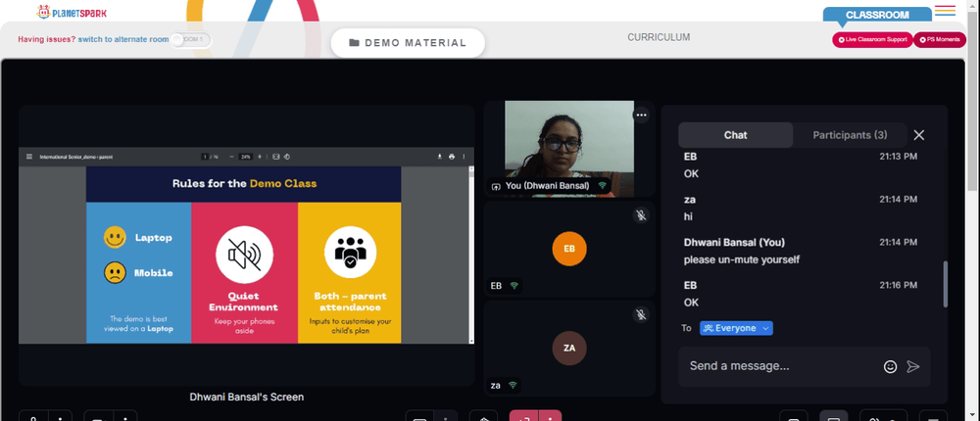This screenshot has width=980, height=421.
Task: Click the PDF viewer vertical scrollbar
Action: 472,255
